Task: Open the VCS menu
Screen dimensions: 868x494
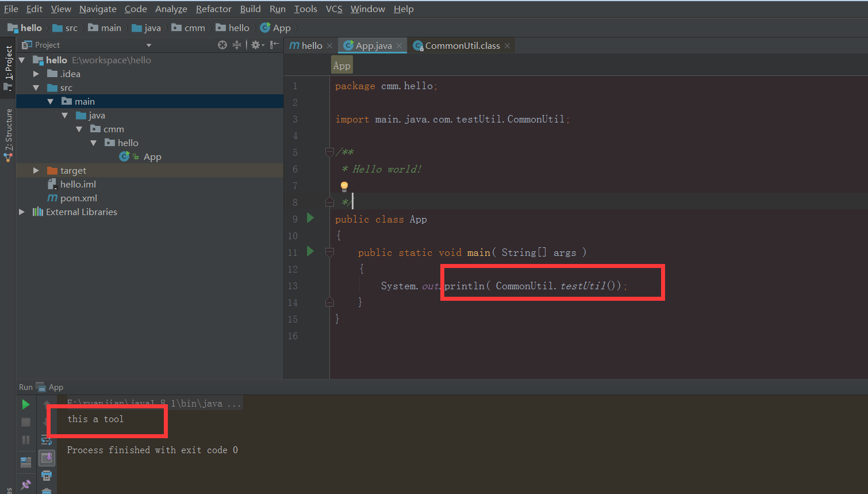Action: 334,9
